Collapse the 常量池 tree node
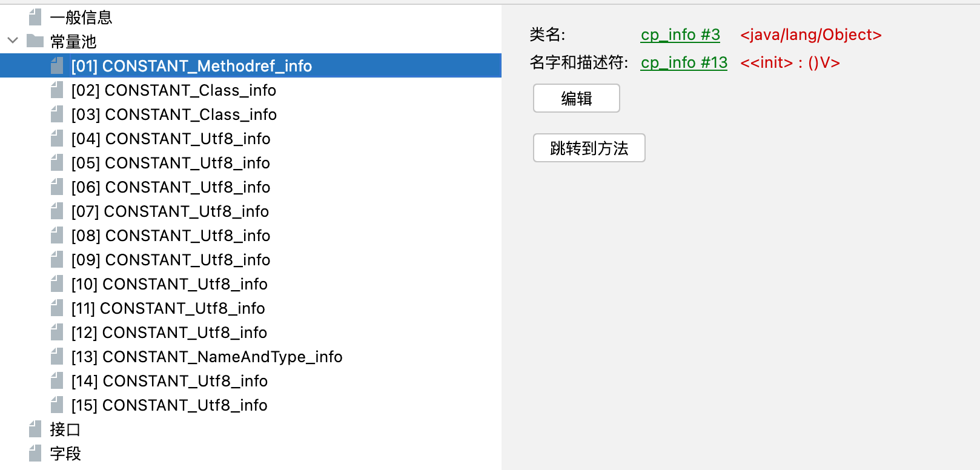Screen dimensions: 980x470 click(13, 41)
